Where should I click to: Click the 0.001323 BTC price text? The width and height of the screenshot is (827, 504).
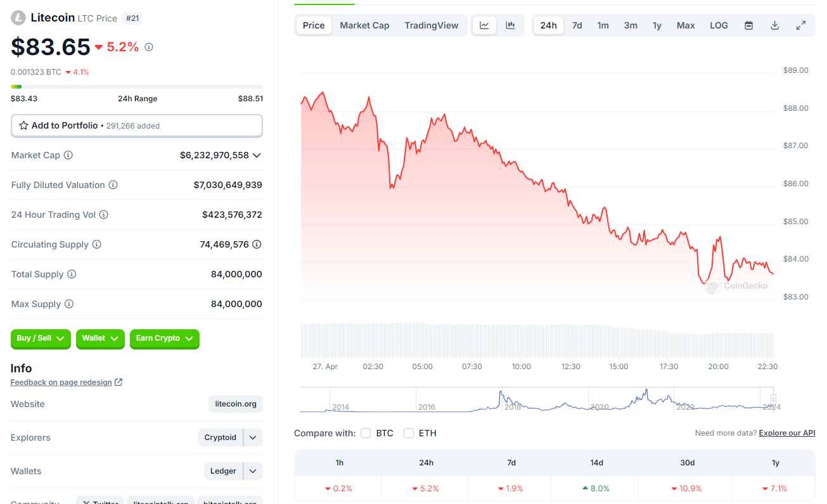click(x=36, y=72)
